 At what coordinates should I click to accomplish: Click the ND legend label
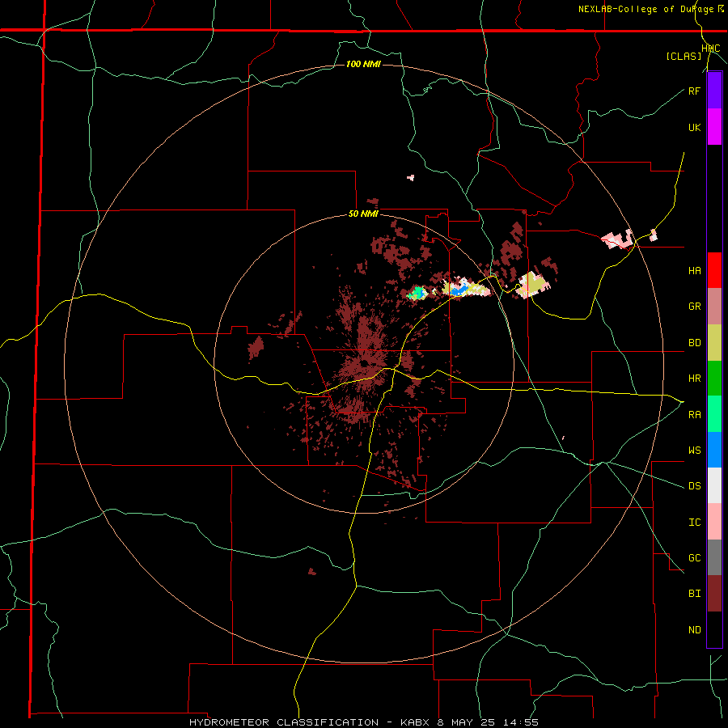pos(694,629)
